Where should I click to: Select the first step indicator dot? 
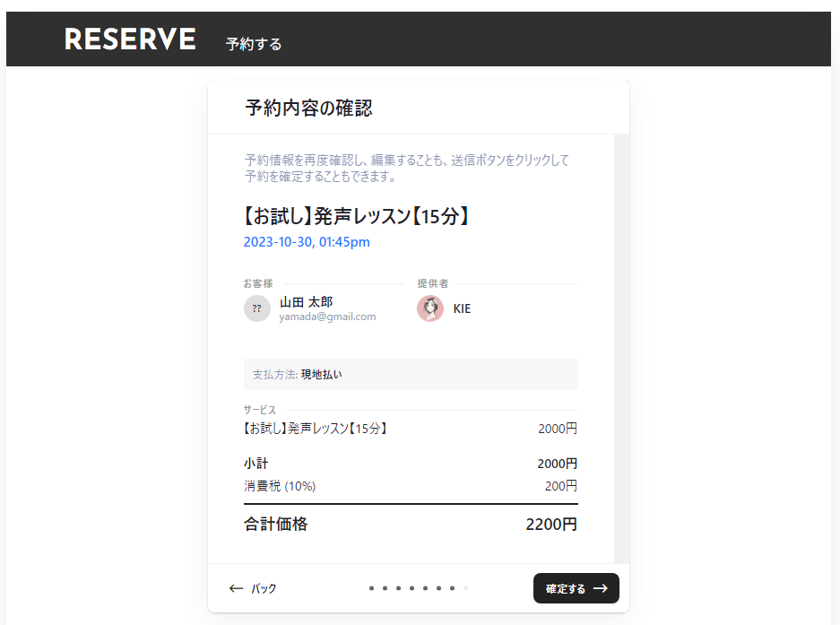pyautogui.click(x=371, y=588)
